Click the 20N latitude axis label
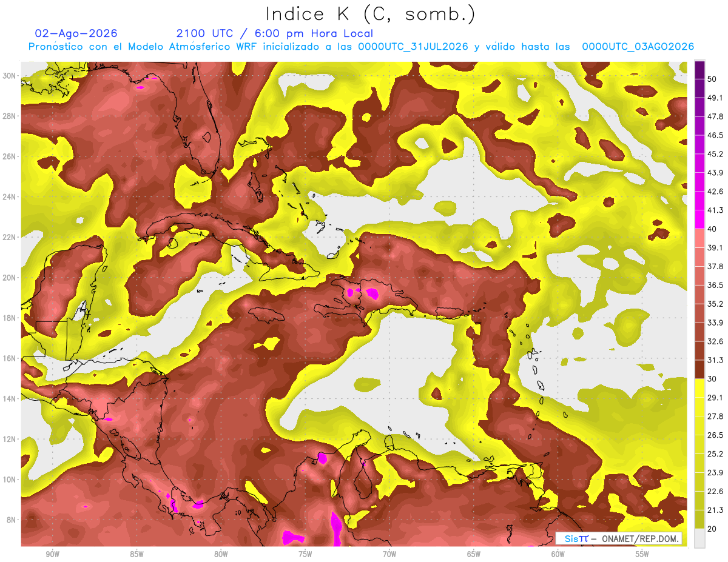 pyautogui.click(x=9, y=278)
